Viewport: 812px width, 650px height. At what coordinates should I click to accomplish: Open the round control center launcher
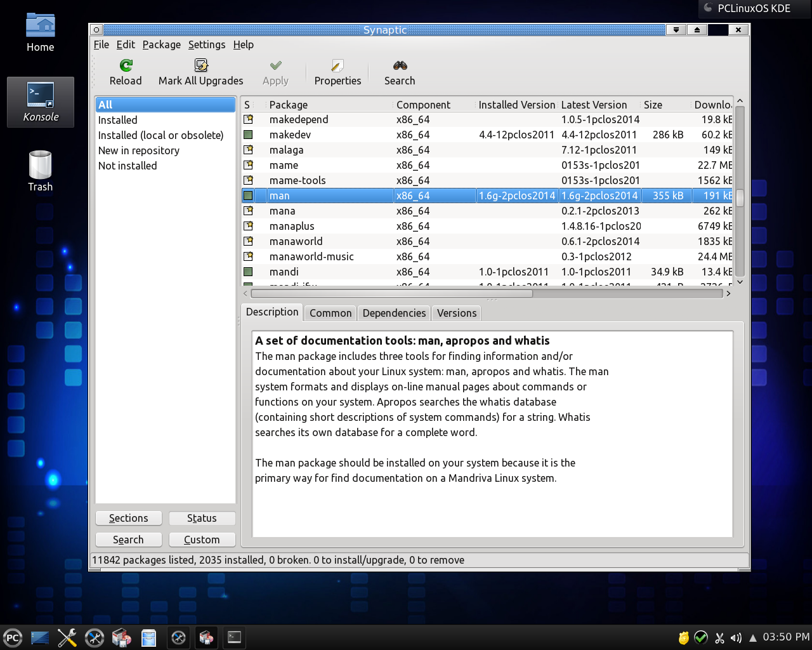point(95,638)
